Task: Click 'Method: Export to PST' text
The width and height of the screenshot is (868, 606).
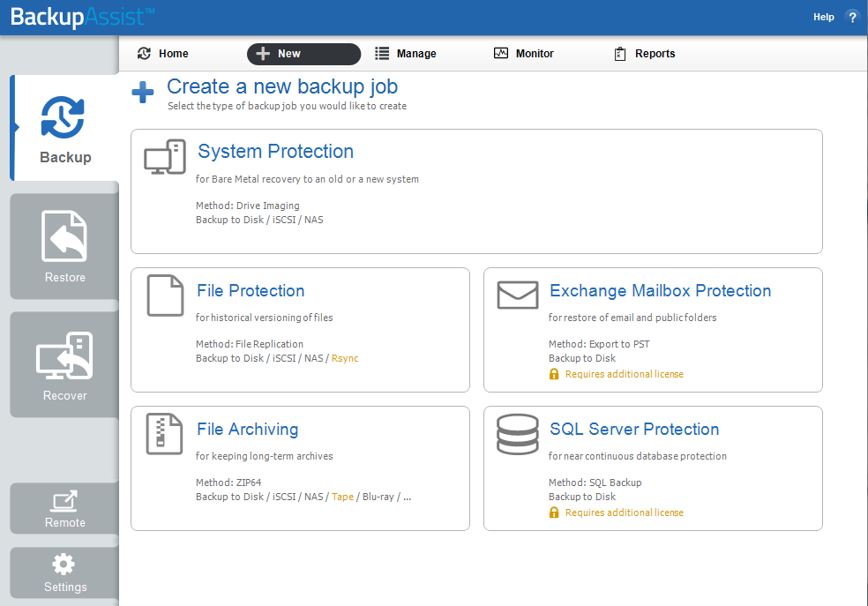Action: pyautogui.click(x=599, y=344)
